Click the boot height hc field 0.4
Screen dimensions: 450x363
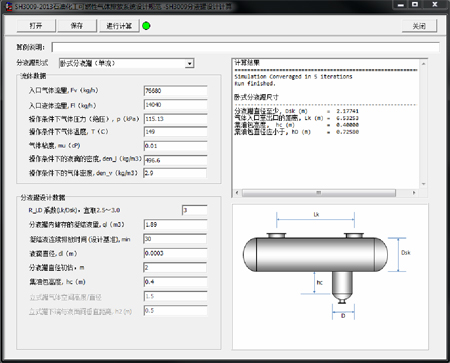[x=176, y=282]
